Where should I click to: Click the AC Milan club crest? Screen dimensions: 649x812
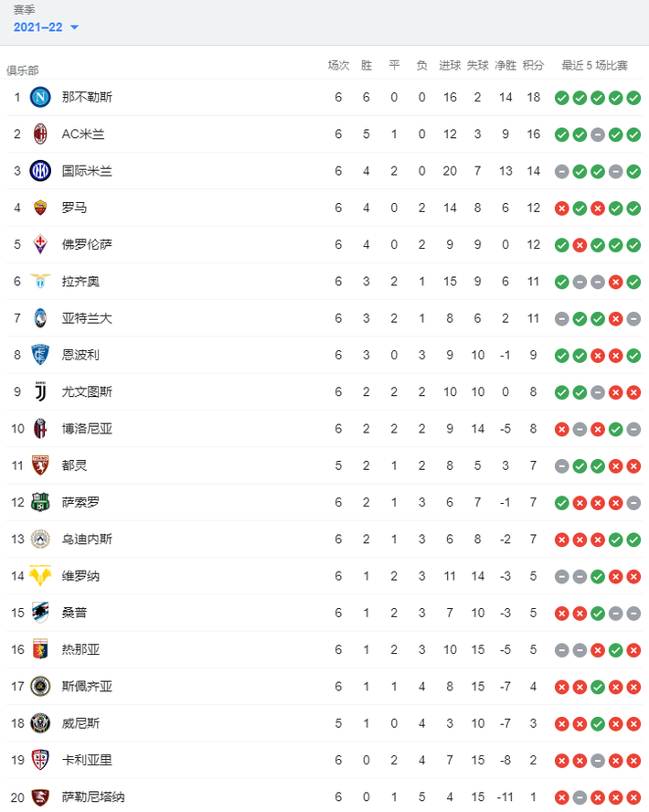tap(40, 134)
